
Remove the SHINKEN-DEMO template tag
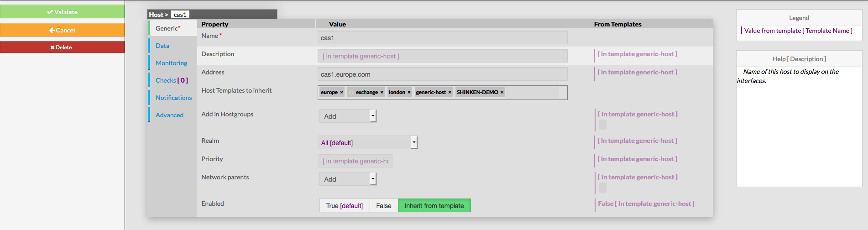[x=502, y=93]
